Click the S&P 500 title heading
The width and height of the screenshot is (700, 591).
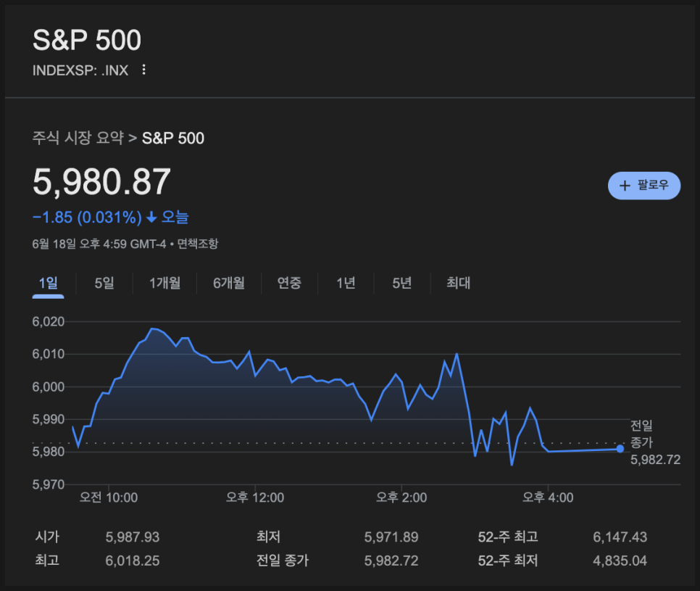[87, 40]
